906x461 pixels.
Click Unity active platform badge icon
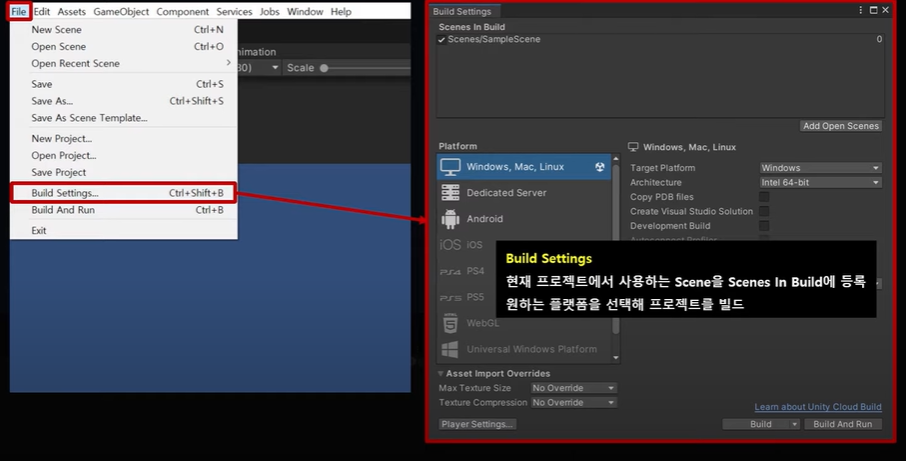tap(600, 167)
